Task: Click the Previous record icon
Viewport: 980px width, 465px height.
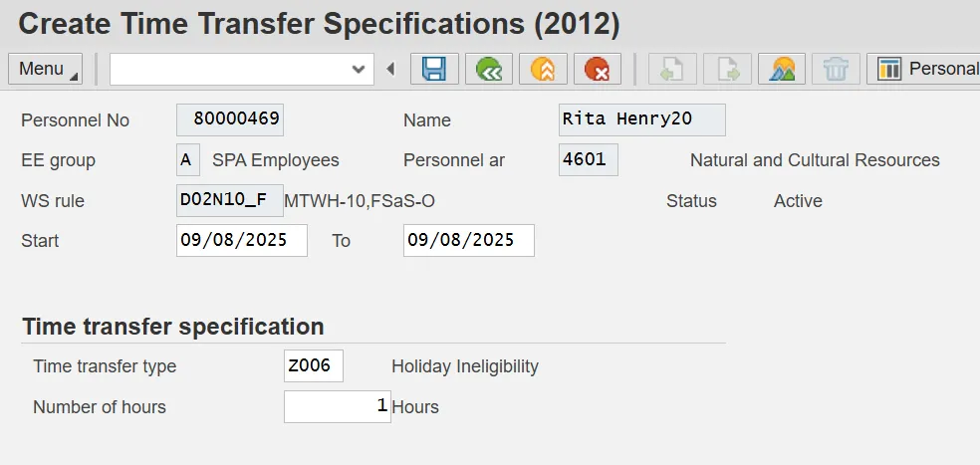Action: click(673, 69)
